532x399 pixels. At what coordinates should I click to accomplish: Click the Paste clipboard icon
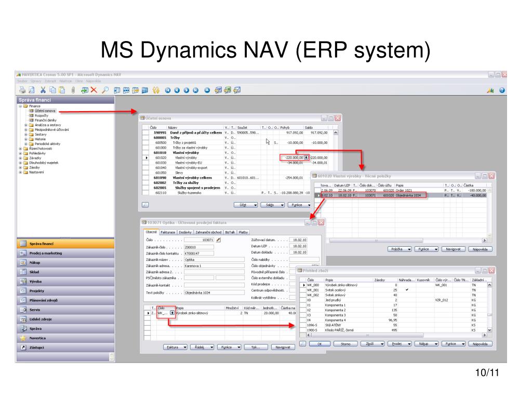(x=62, y=90)
